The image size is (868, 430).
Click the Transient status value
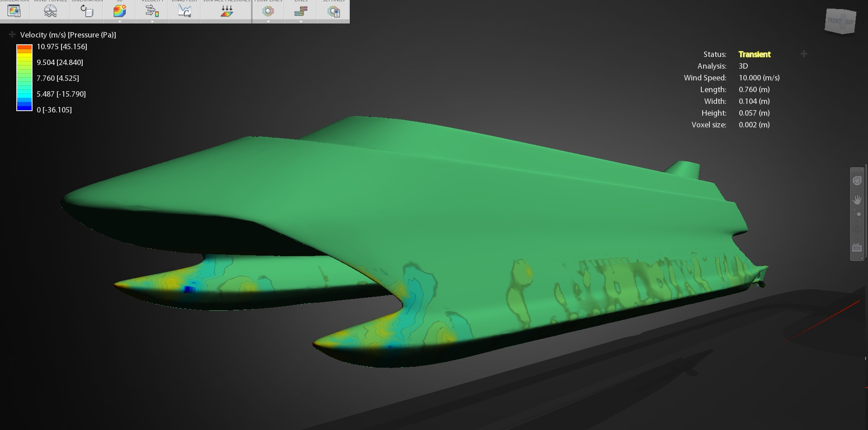click(755, 54)
